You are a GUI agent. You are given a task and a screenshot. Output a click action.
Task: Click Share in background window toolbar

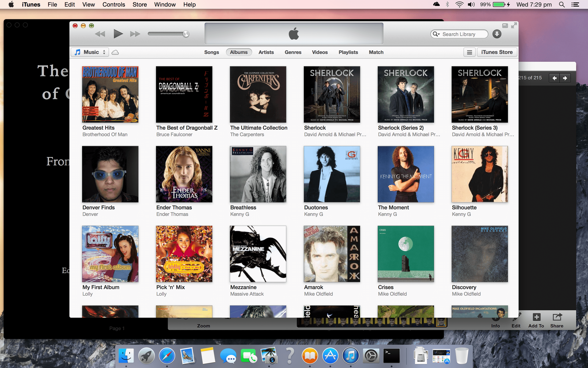click(x=557, y=321)
